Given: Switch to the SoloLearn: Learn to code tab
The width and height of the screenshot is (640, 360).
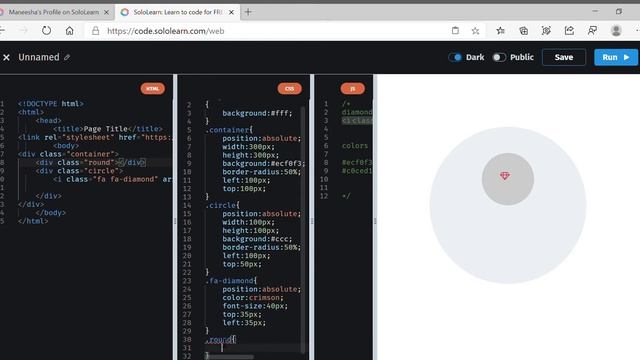Looking at the screenshot, I should [177, 12].
